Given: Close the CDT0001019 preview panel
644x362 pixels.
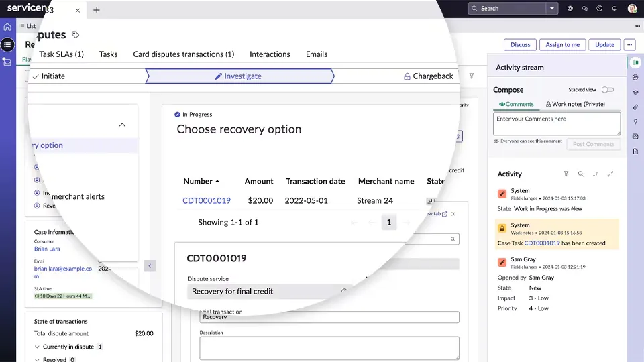Looking at the screenshot, I should [x=453, y=214].
